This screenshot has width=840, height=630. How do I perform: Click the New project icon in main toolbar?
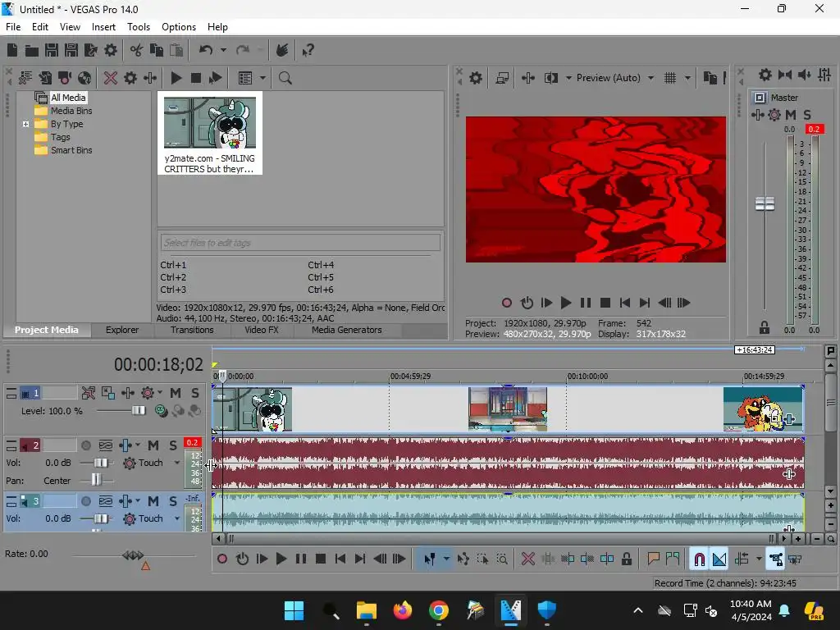click(x=12, y=50)
